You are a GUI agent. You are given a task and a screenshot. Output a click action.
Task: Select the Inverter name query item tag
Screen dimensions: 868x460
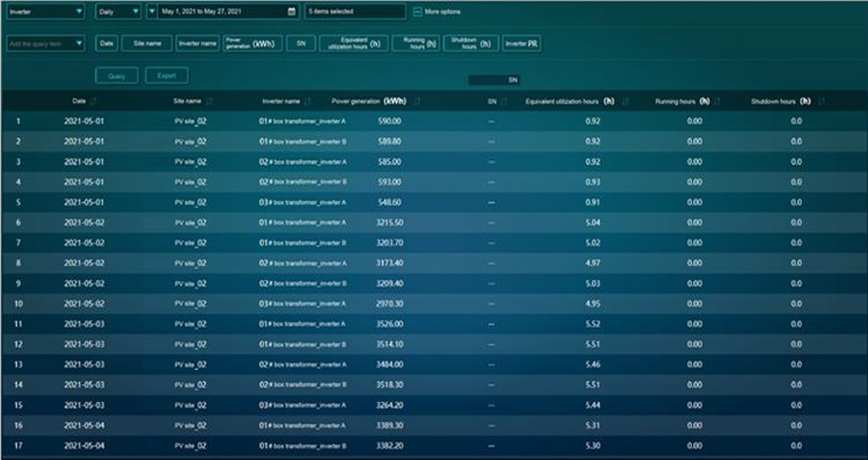(x=198, y=44)
